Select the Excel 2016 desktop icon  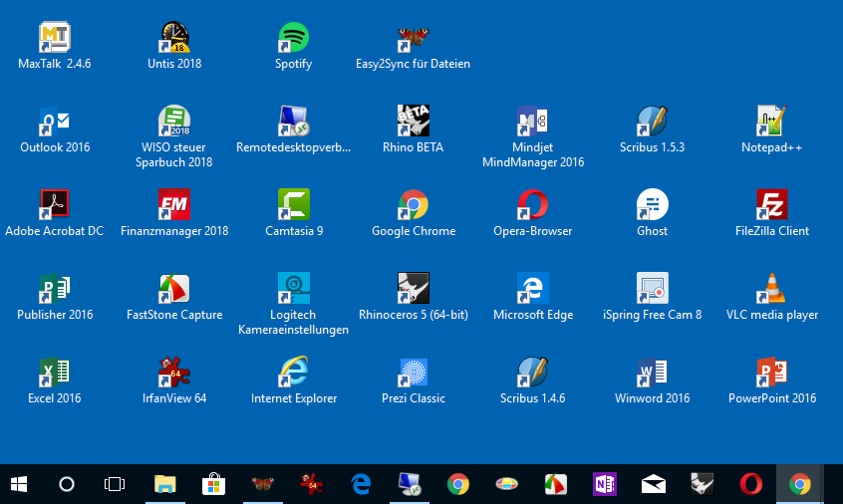54,373
